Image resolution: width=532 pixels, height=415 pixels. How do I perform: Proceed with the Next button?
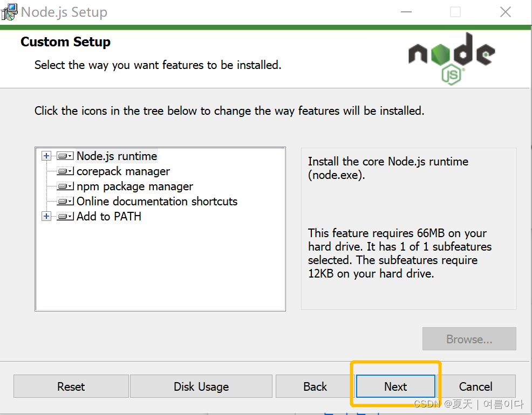click(395, 386)
